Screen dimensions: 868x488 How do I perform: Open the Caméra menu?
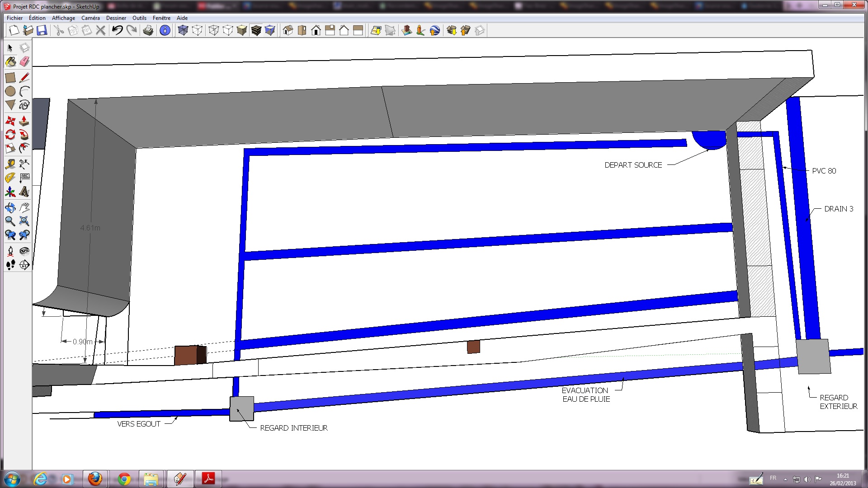(90, 18)
